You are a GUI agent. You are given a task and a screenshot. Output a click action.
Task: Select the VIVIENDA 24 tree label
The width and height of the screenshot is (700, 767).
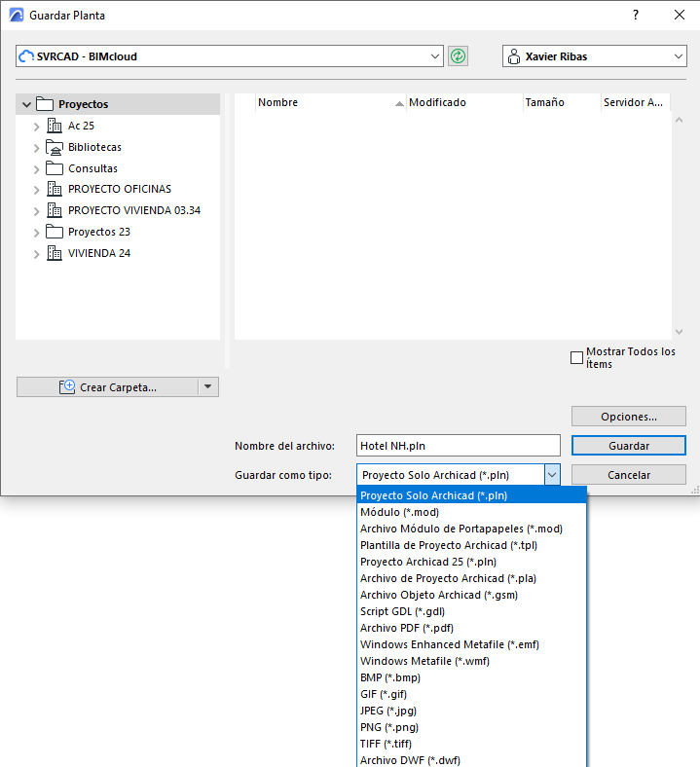click(99, 253)
